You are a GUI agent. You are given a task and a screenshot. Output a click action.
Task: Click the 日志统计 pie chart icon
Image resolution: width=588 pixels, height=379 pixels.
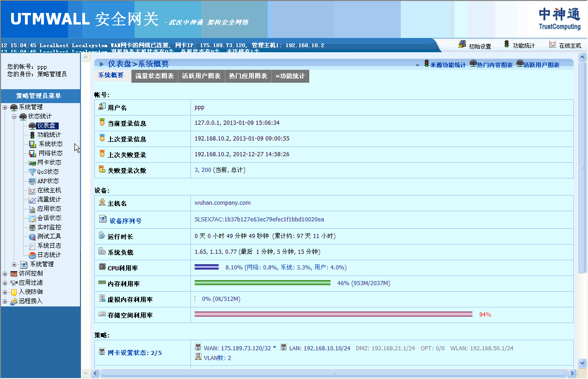32,255
